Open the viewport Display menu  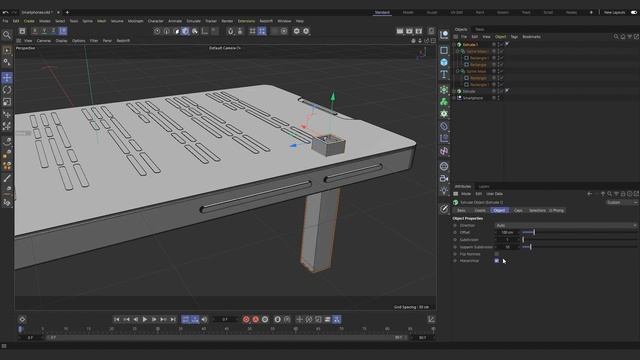tap(61, 41)
